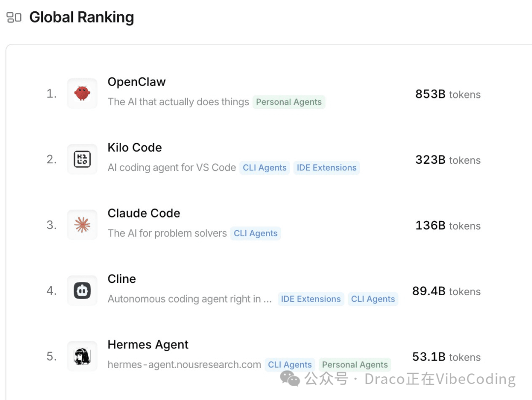Click the Claude Code starburst icon
Viewport: 532px width, 400px height.
pos(82,225)
